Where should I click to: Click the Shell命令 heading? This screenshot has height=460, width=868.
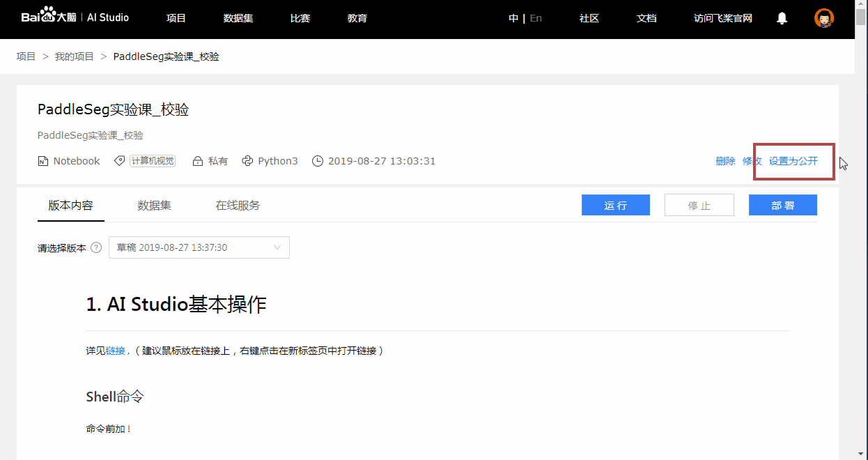(x=115, y=397)
